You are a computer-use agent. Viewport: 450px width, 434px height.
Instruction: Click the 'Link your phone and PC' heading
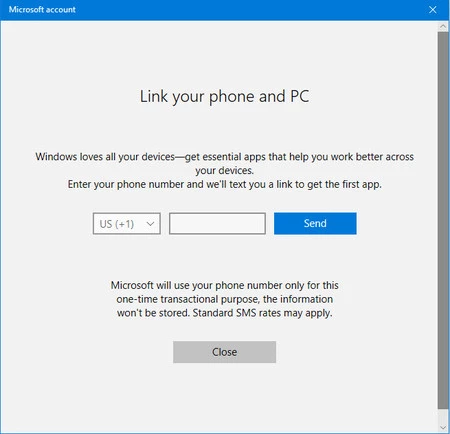tap(224, 97)
